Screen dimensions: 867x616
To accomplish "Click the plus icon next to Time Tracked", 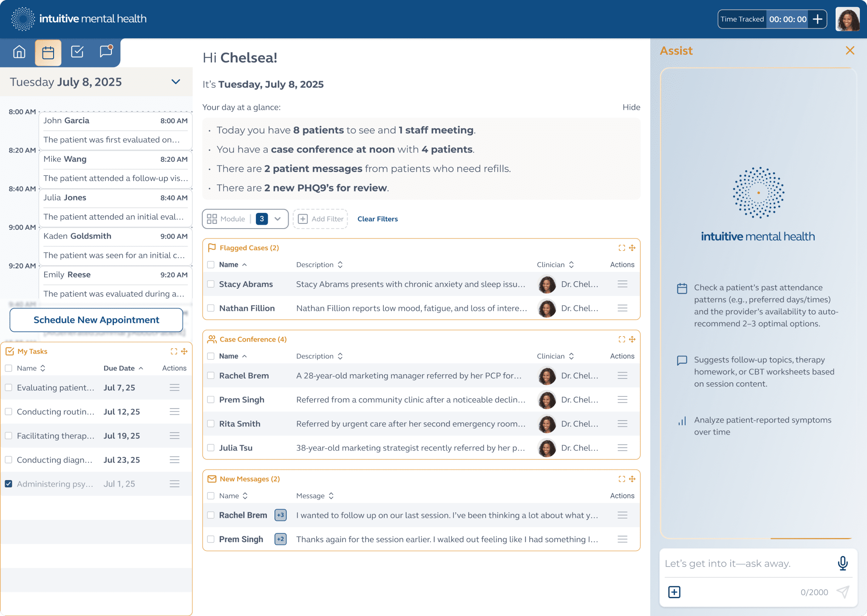I will 818,19.
